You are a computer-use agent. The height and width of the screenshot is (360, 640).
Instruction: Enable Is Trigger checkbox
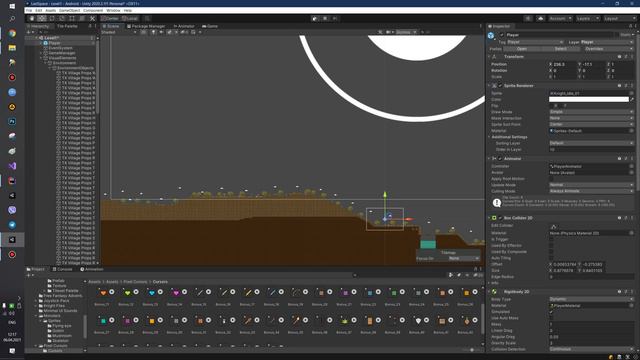[551, 240]
